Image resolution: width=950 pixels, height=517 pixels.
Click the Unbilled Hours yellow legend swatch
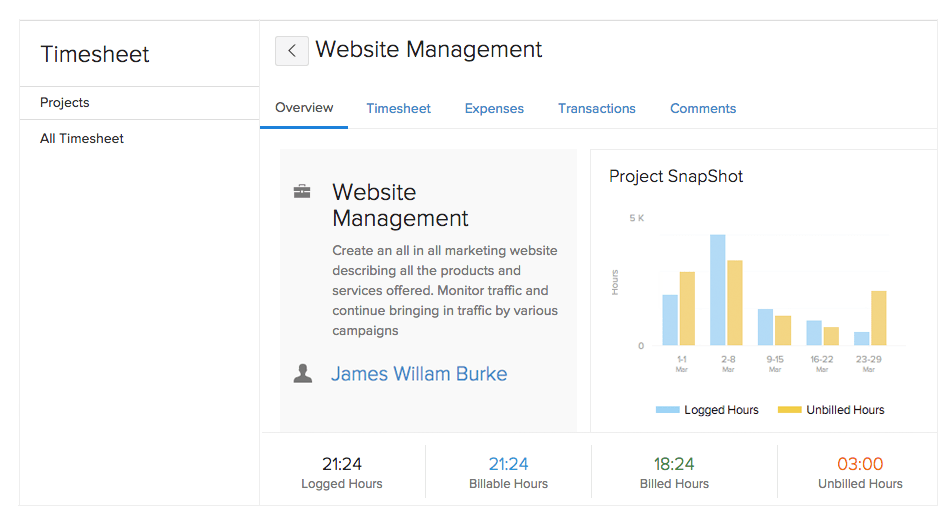click(x=789, y=410)
